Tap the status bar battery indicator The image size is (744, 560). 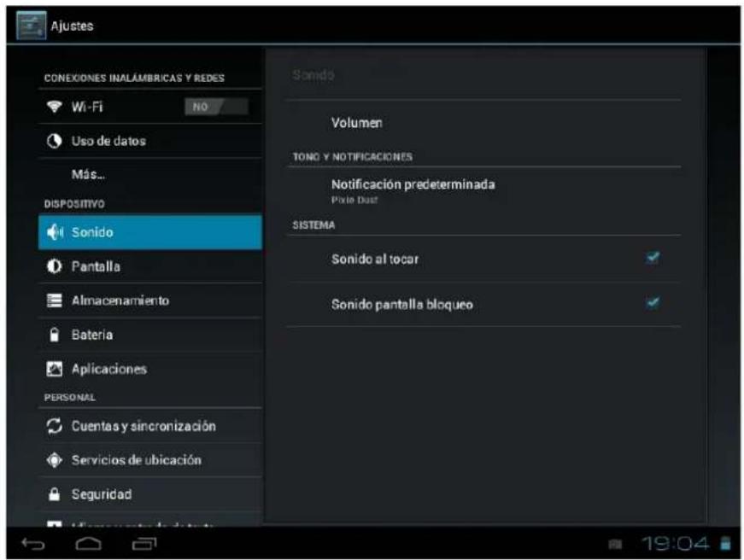[x=725, y=544]
